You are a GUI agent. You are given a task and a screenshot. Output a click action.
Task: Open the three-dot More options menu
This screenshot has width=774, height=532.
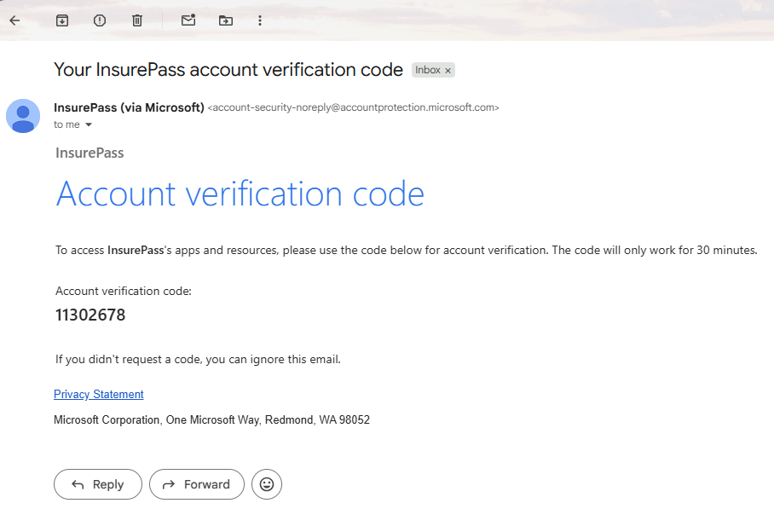point(260,20)
